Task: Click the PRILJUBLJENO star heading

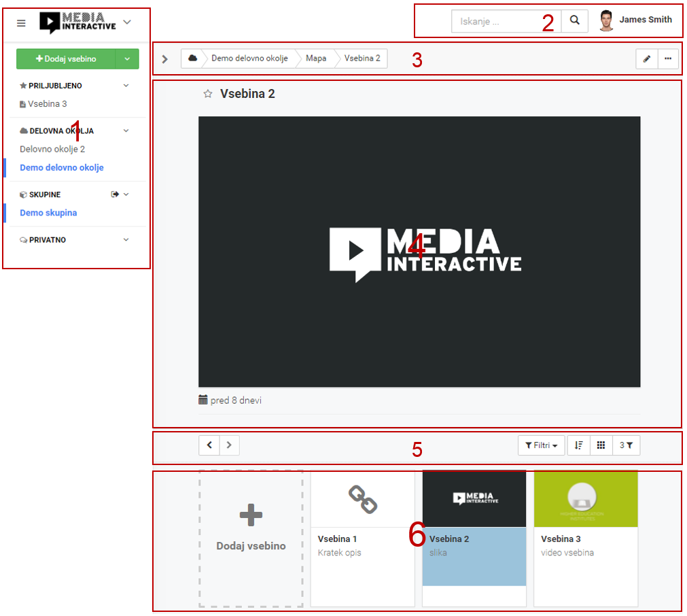Action: pyautogui.click(x=51, y=86)
